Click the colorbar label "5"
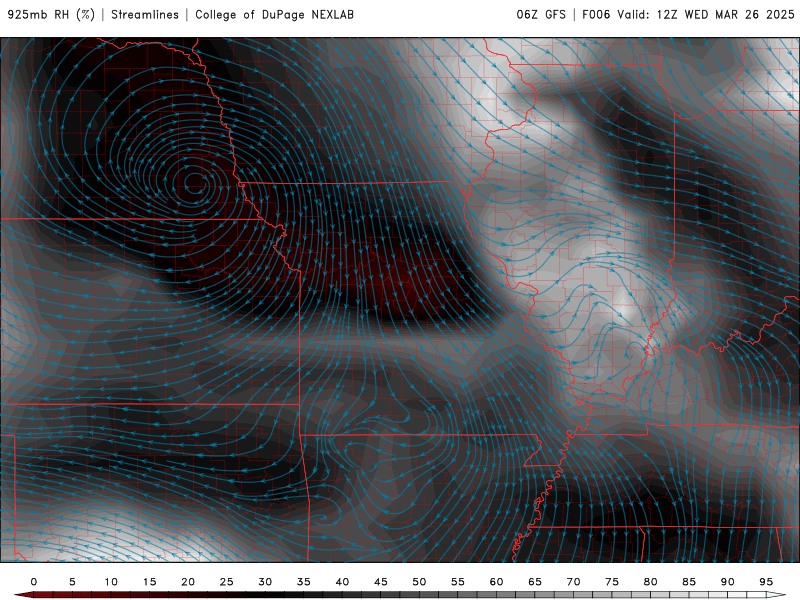Viewport: 800px width, 600px height. tap(72, 582)
